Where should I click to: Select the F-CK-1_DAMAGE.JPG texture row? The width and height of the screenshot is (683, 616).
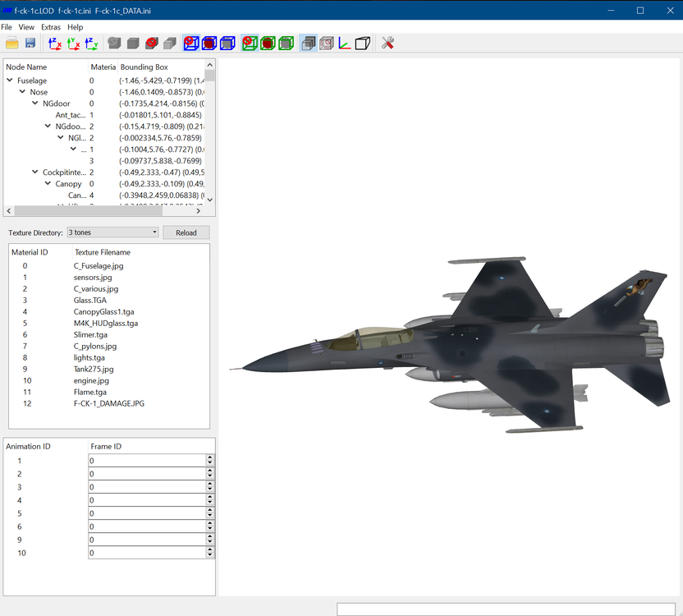[x=109, y=404]
